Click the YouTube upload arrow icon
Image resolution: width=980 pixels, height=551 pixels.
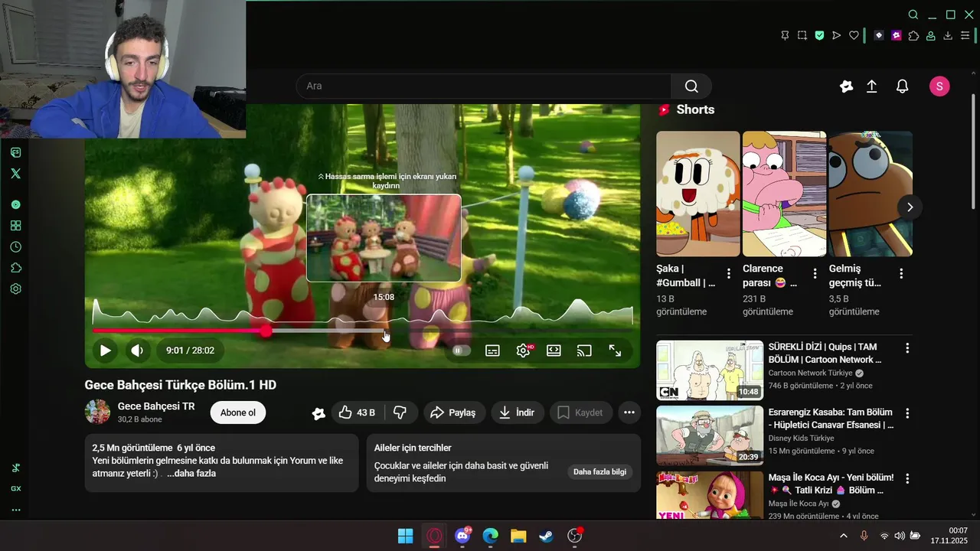click(x=871, y=86)
